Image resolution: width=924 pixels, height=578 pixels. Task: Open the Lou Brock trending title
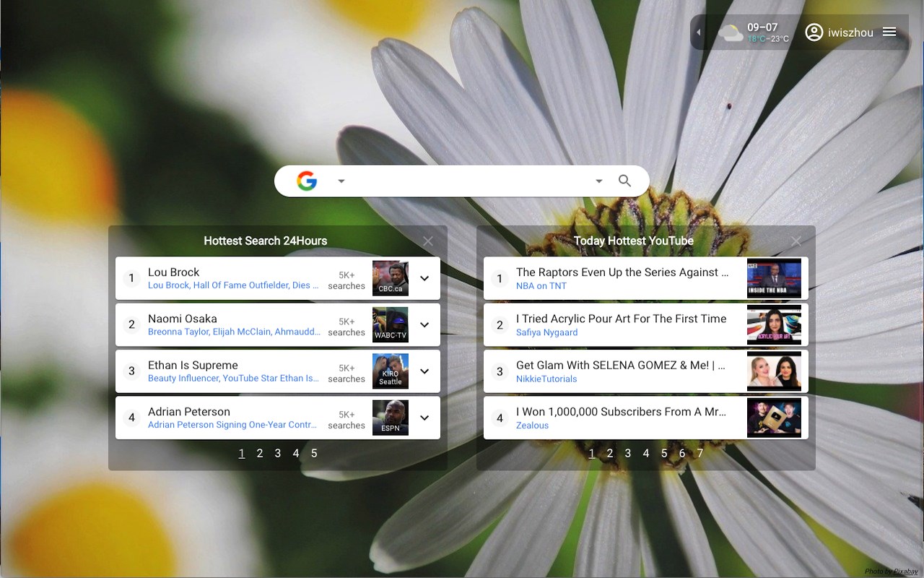pyautogui.click(x=173, y=272)
